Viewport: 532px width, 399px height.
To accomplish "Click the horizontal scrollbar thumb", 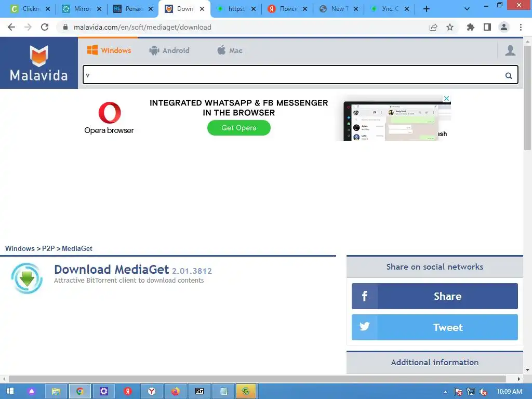I will 257,379.
